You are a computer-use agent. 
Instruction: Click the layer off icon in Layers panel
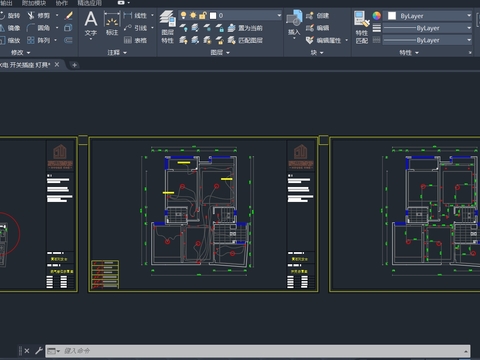183,28
